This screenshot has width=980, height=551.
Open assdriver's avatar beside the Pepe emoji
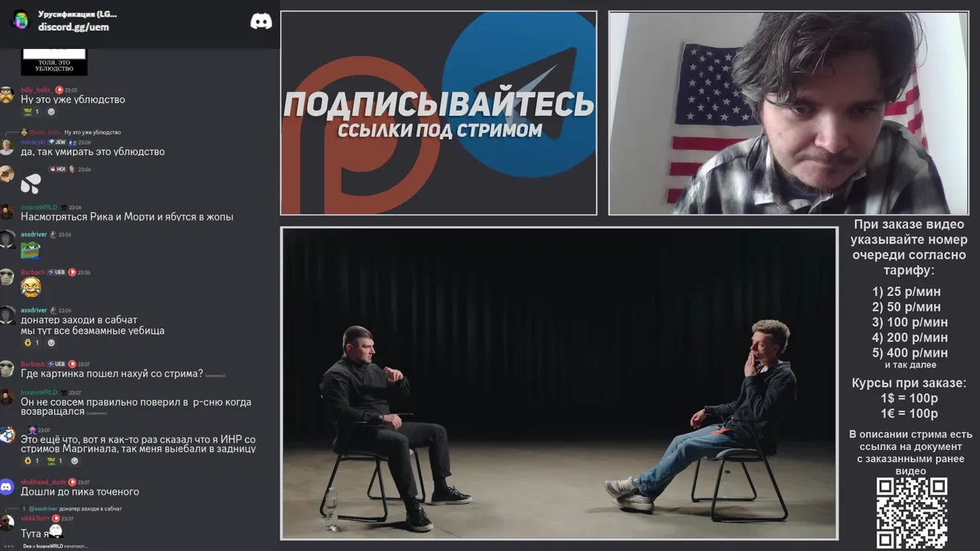click(x=7, y=239)
